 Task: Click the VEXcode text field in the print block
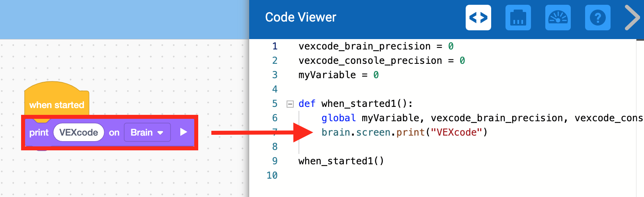(79, 132)
